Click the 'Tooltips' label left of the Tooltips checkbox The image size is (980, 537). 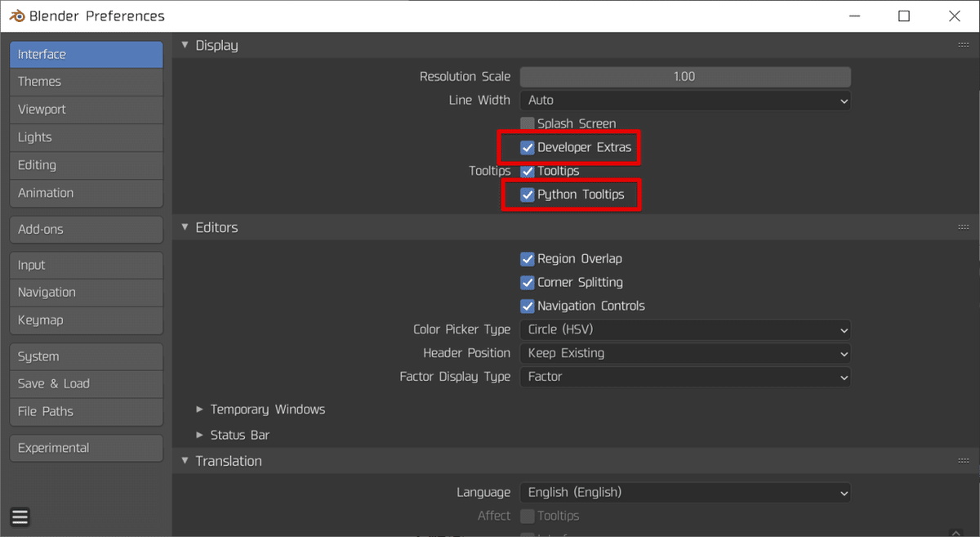coord(489,171)
